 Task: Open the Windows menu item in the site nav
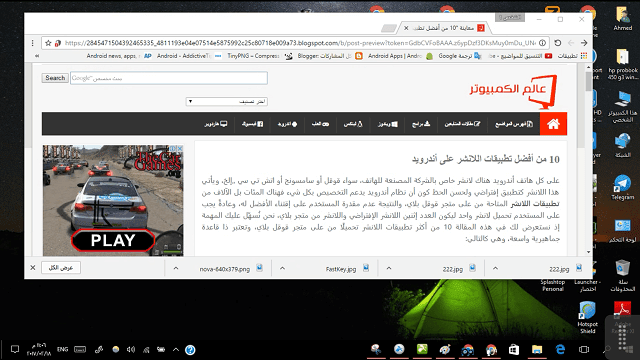pos(387,124)
